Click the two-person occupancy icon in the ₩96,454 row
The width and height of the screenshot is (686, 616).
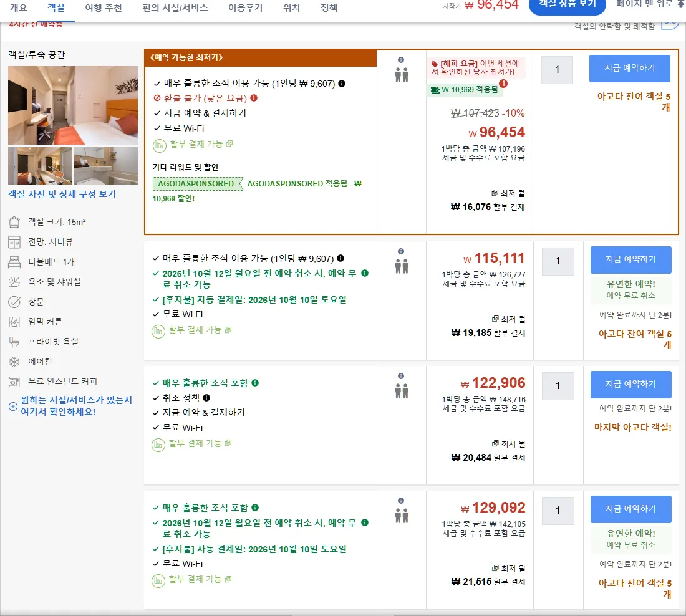click(x=402, y=75)
